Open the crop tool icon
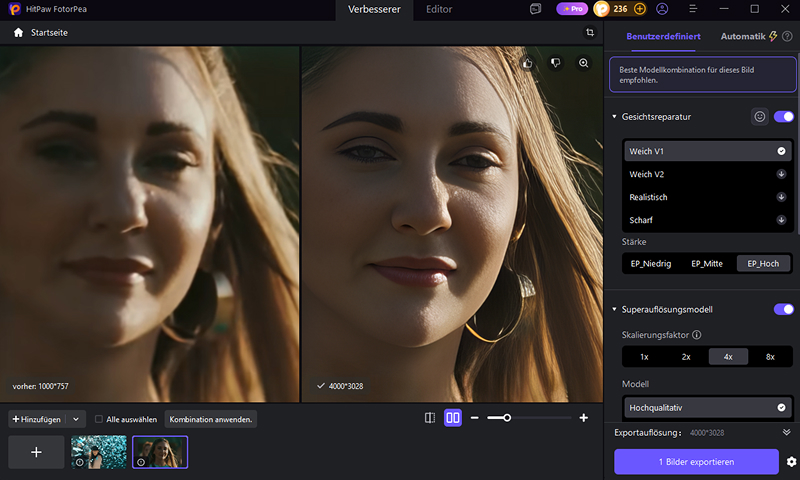The width and height of the screenshot is (800, 480). click(590, 33)
